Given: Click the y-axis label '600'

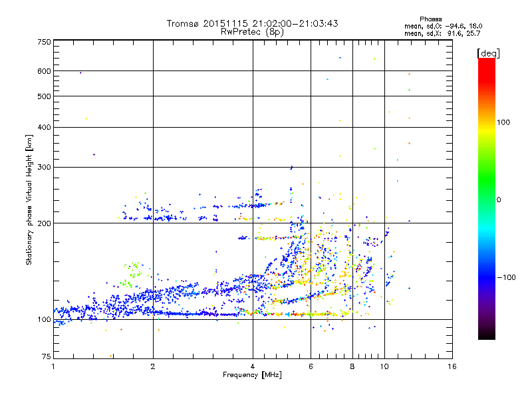Looking at the screenshot, I should [x=44, y=71].
